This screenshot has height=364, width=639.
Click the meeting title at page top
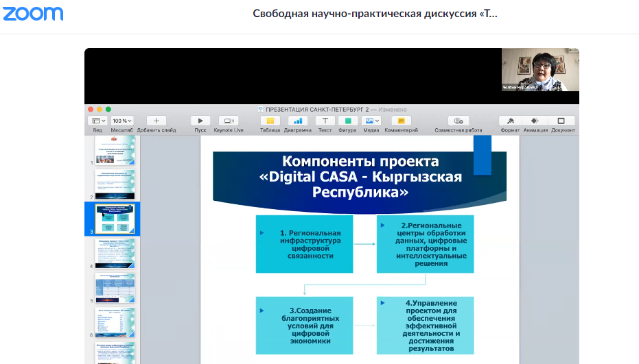pyautogui.click(x=375, y=14)
